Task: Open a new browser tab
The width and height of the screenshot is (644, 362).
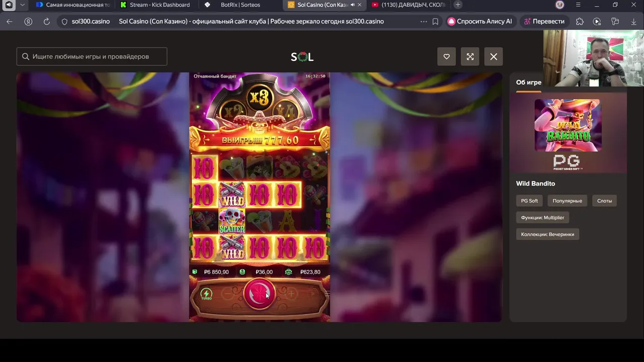Action: 458,5
